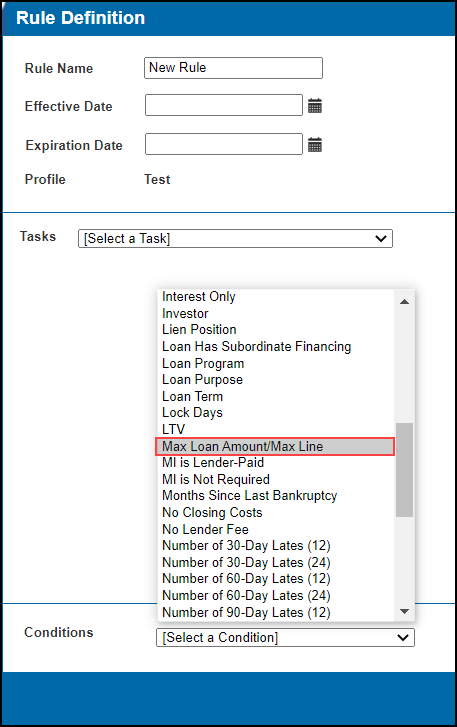Image resolution: width=457 pixels, height=727 pixels.
Task: Click the Effective Date input box
Action: tap(224, 105)
